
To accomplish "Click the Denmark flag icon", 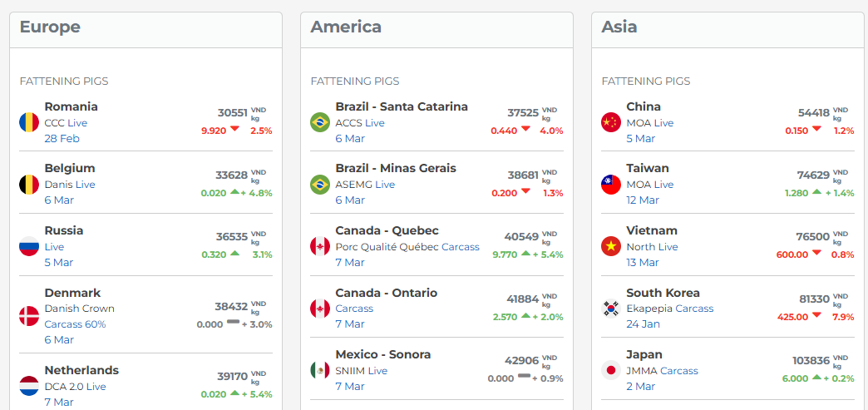I will point(29,316).
